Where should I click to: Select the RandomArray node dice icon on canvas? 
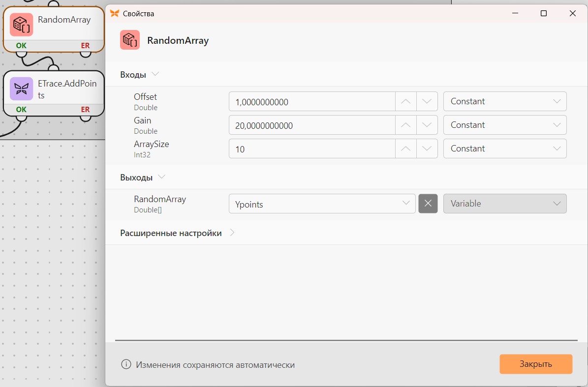(21, 25)
